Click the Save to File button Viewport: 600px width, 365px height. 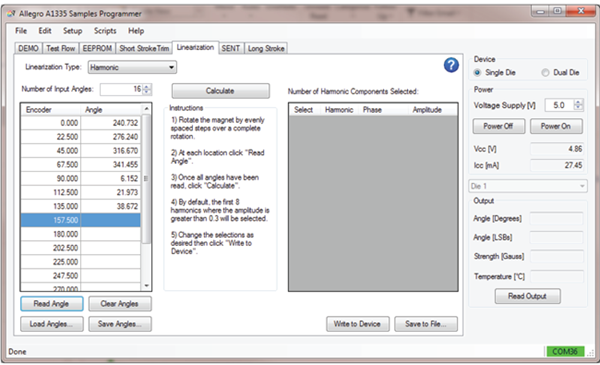point(426,324)
